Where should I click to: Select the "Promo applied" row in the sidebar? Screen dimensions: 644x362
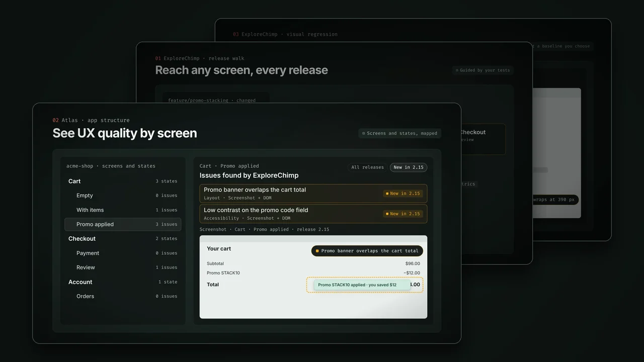click(123, 224)
